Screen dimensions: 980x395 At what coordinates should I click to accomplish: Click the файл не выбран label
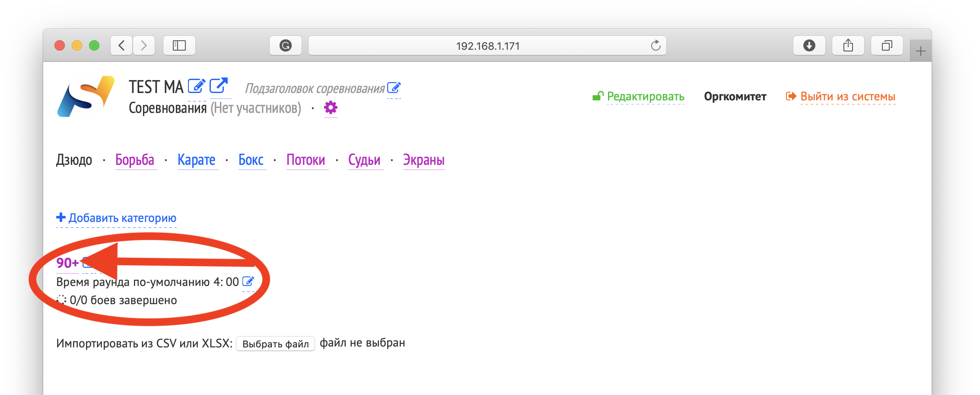click(x=363, y=343)
